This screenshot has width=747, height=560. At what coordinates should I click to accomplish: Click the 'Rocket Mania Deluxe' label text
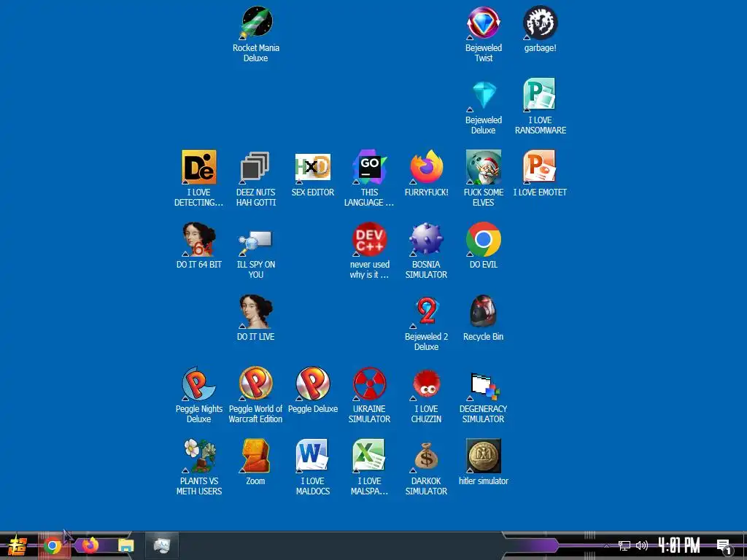(256, 52)
